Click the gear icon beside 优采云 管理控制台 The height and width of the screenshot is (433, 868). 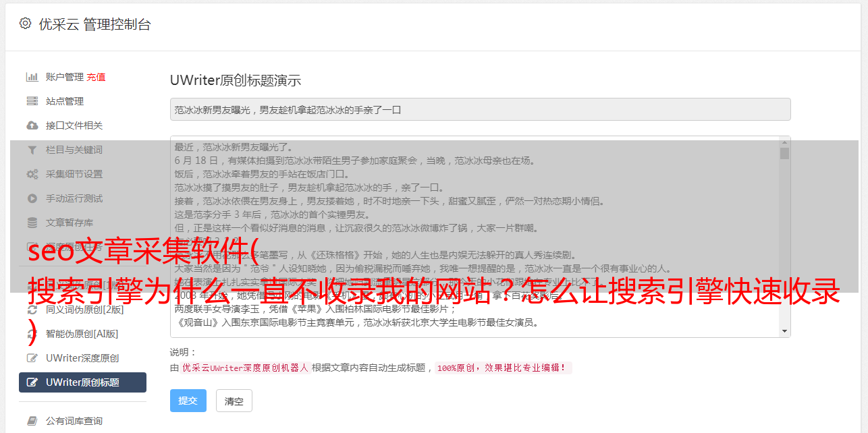pos(25,24)
